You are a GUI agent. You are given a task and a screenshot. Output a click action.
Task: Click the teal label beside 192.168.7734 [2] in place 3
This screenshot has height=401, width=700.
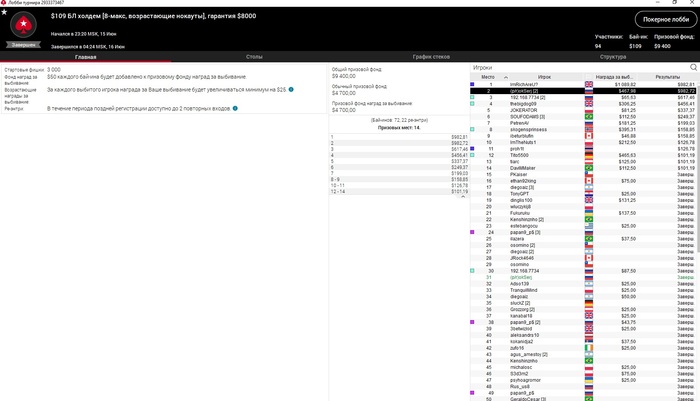472,97
